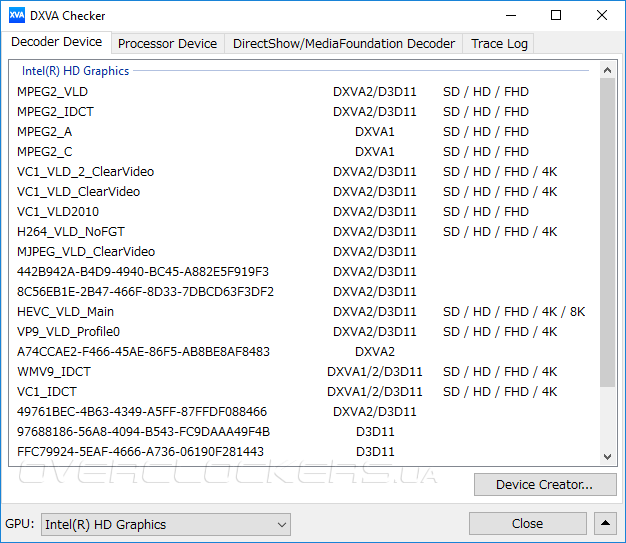Screen dimensions: 626x543
Task: Click the DXVA Checker app icon in title bar
Action: tap(16, 16)
